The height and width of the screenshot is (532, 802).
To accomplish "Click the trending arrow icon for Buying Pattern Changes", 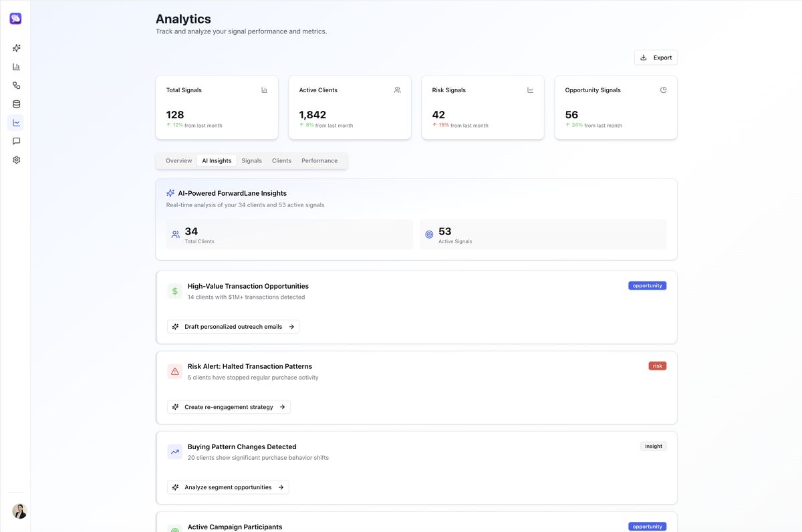I will (x=174, y=452).
